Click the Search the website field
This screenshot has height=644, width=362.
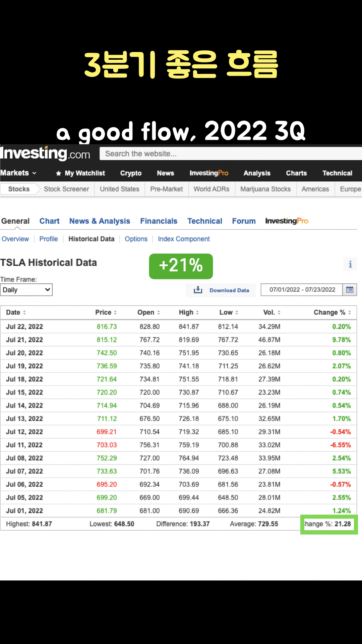pyautogui.click(x=231, y=154)
